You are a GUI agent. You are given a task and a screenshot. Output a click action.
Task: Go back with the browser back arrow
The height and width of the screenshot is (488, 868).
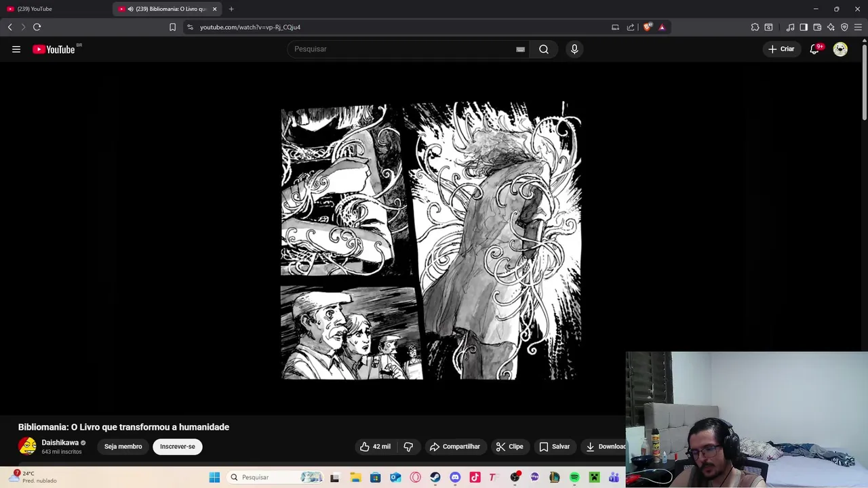pos(9,27)
